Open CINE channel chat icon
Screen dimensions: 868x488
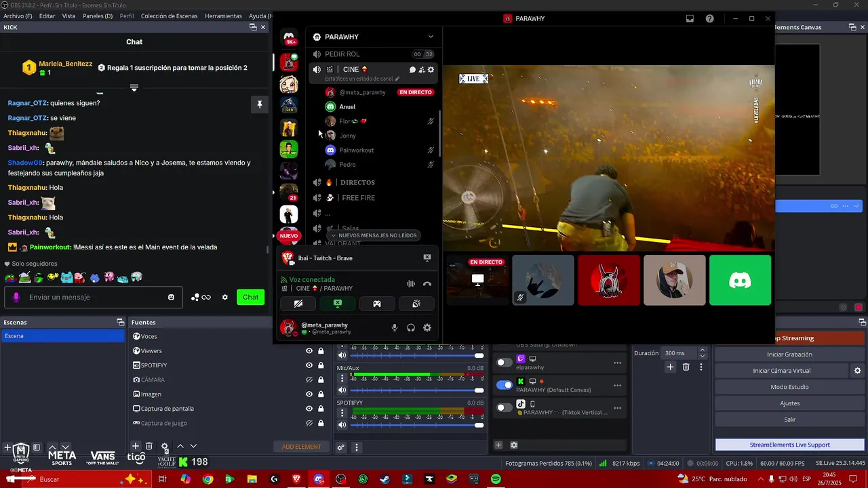pos(412,70)
